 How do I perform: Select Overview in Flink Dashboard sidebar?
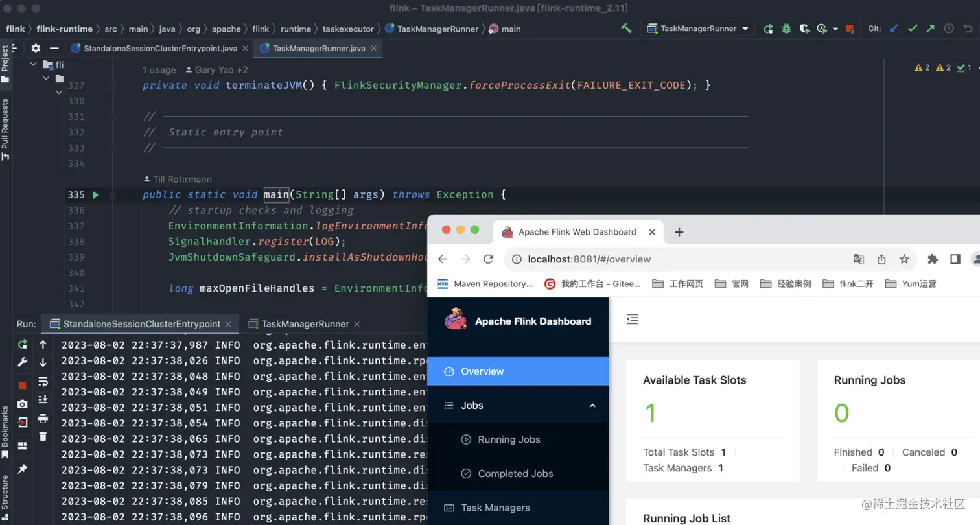[x=518, y=371]
